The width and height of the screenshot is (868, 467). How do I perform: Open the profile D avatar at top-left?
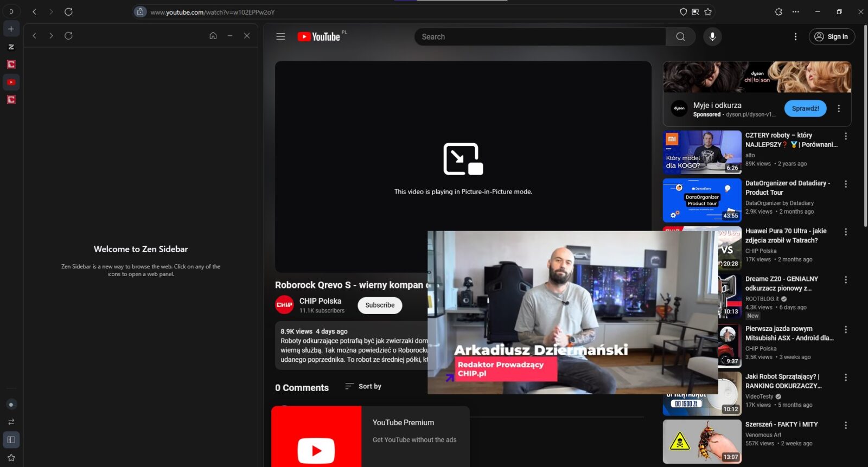[x=11, y=11]
